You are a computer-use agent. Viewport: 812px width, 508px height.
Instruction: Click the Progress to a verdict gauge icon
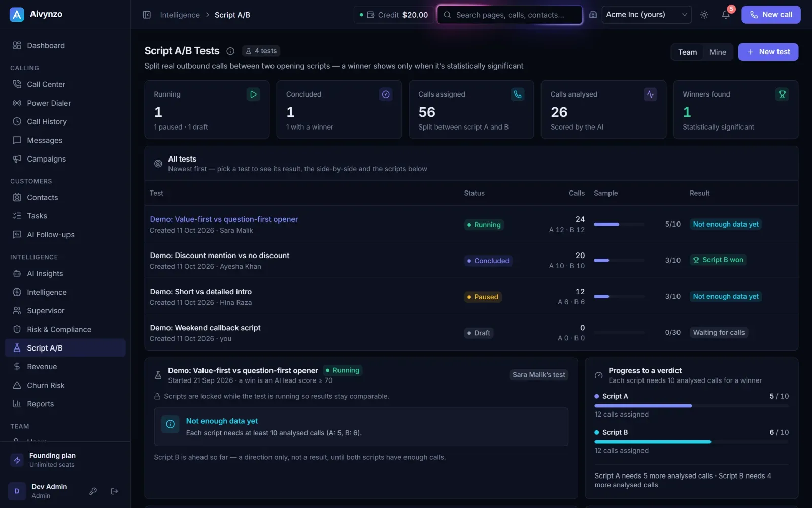599,375
